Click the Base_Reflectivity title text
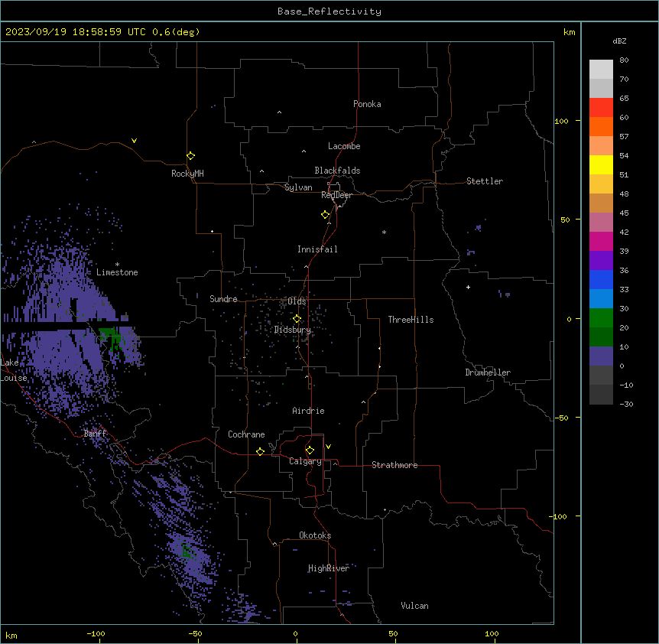Screen dimensions: 659x644 329,11
